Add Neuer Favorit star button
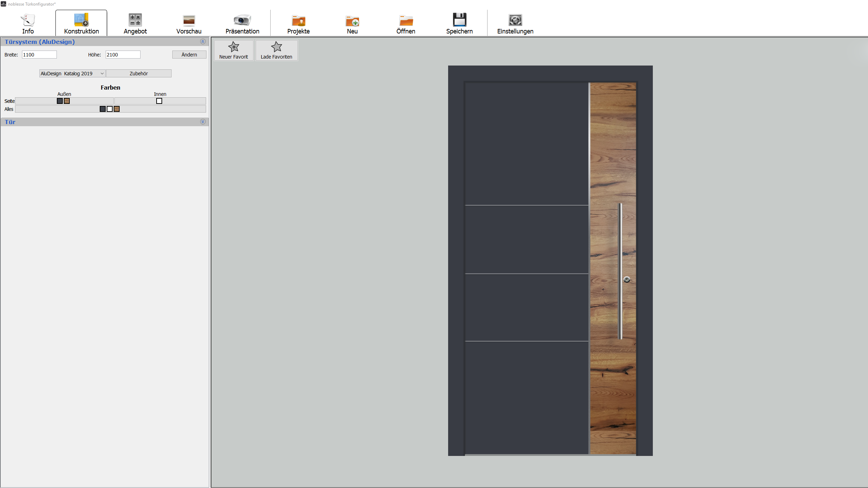The width and height of the screenshot is (868, 488). click(x=234, y=50)
